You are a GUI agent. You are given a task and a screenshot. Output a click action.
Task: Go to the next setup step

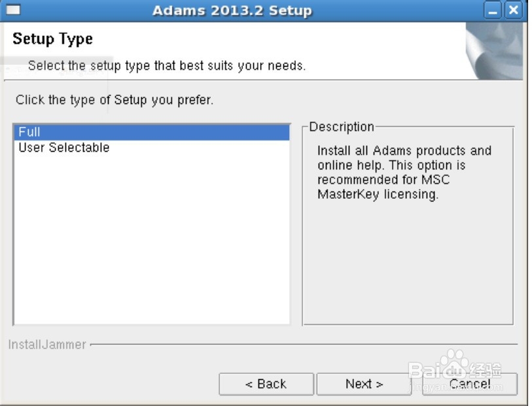click(x=364, y=384)
